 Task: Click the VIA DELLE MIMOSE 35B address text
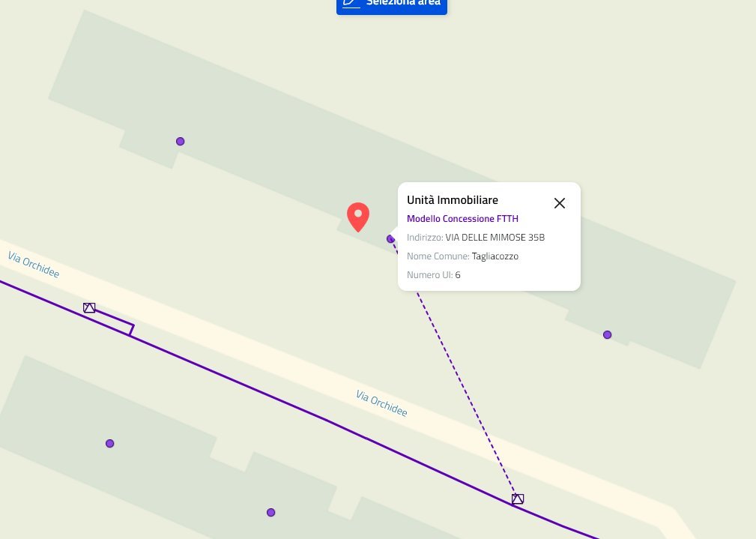(495, 238)
